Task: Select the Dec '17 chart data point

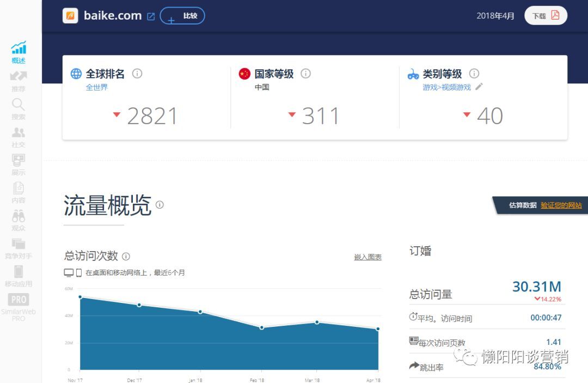Action: coord(139,305)
